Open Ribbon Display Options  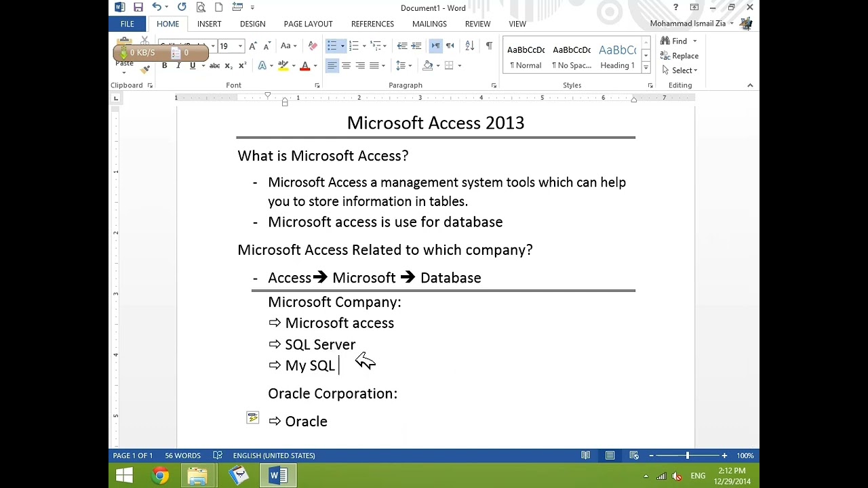click(x=694, y=7)
